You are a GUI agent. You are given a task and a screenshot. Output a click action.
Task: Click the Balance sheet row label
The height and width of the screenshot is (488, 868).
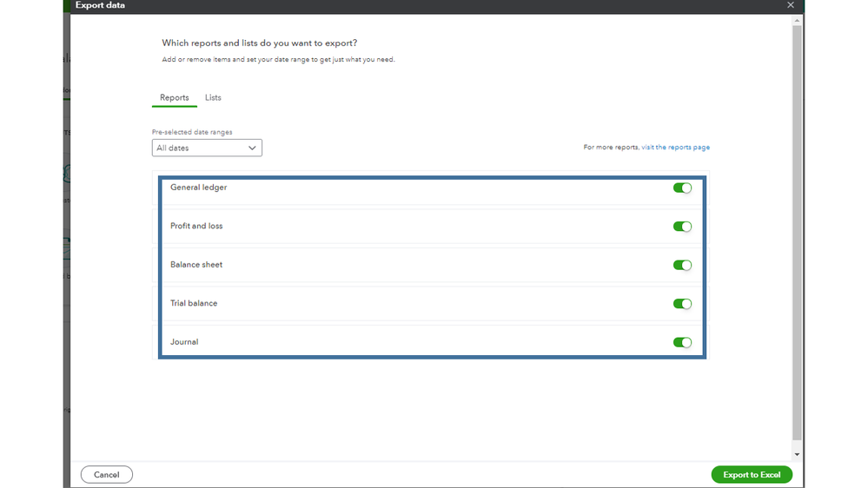(196, 265)
